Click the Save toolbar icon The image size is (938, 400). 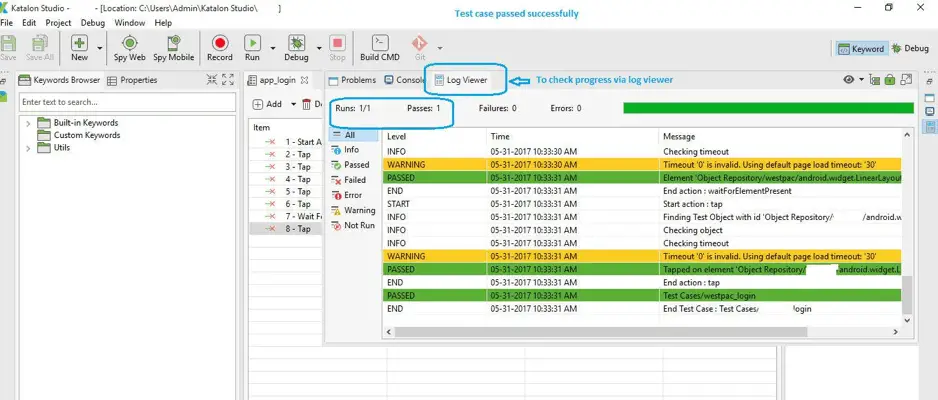coord(8,47)
